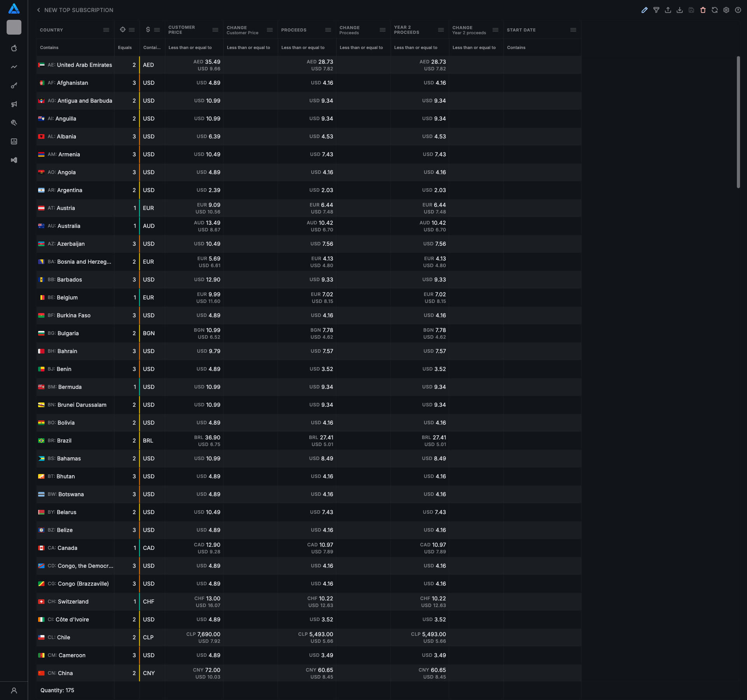Open settings with the gear icon

[726, 10]
